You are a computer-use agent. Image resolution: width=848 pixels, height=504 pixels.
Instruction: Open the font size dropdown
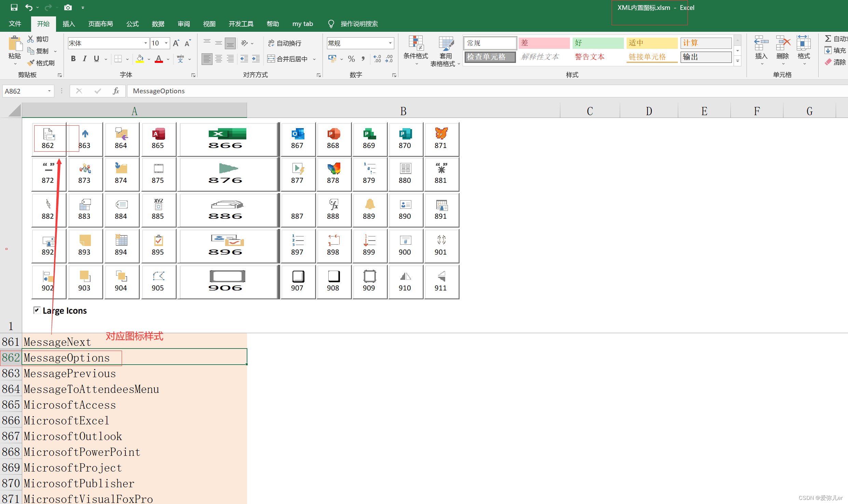[166, 43]
